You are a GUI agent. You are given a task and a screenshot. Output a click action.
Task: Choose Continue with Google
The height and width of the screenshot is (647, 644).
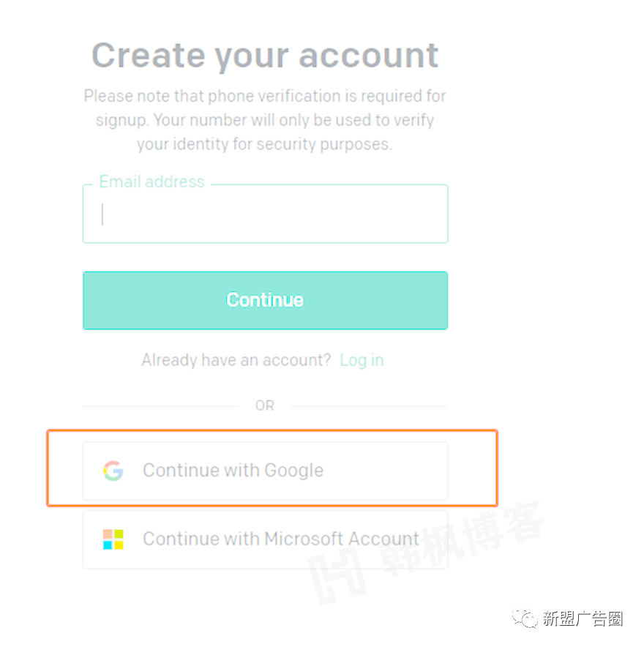[265, 471]
